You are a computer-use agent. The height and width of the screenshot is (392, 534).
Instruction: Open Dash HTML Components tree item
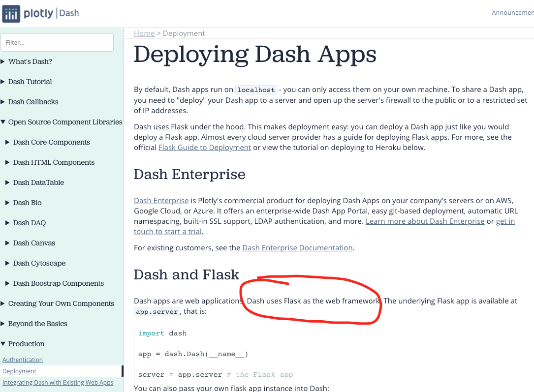click(54, 162)
